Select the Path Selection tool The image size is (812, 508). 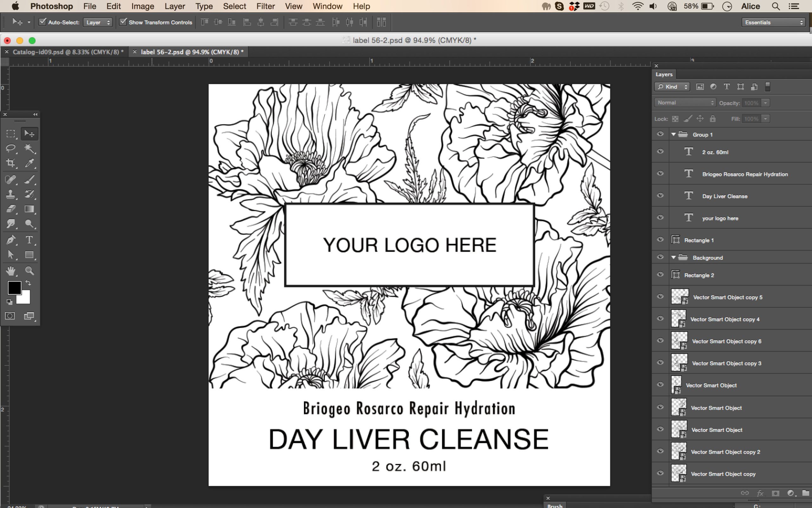[x=11, y=255]
